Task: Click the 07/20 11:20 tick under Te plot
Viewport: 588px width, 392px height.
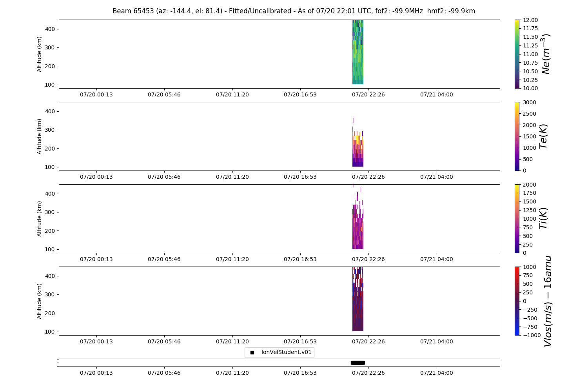Action: pyautogui.click(x=232, y=177)
